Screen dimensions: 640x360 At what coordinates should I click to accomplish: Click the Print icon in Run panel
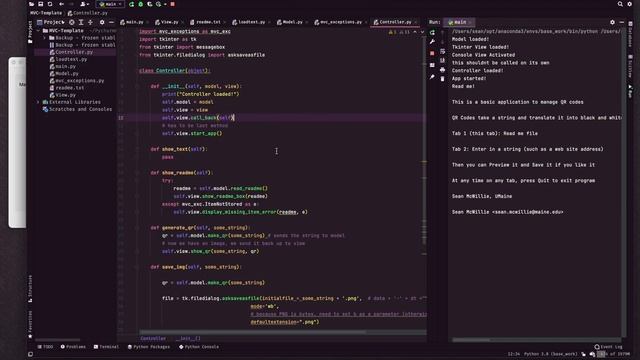[x=442, y=70]
